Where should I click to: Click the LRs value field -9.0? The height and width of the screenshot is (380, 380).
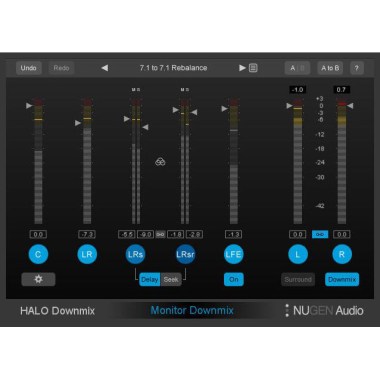click(145, 234)
